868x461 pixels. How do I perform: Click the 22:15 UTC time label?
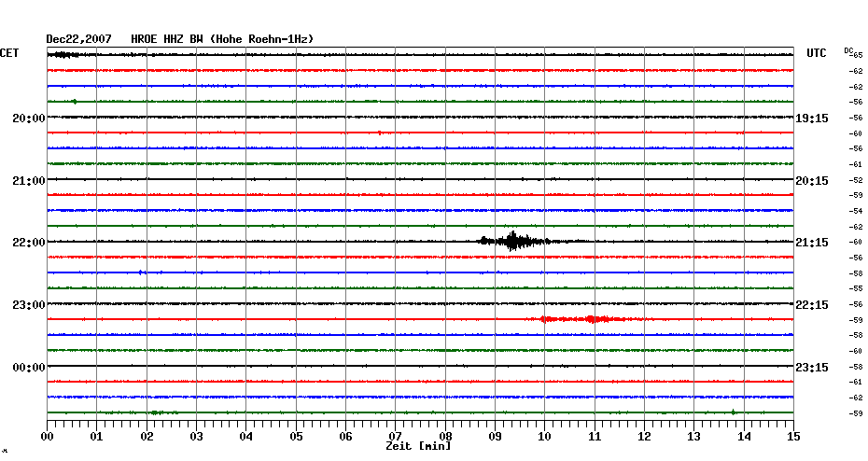click(x=812, y=305)
